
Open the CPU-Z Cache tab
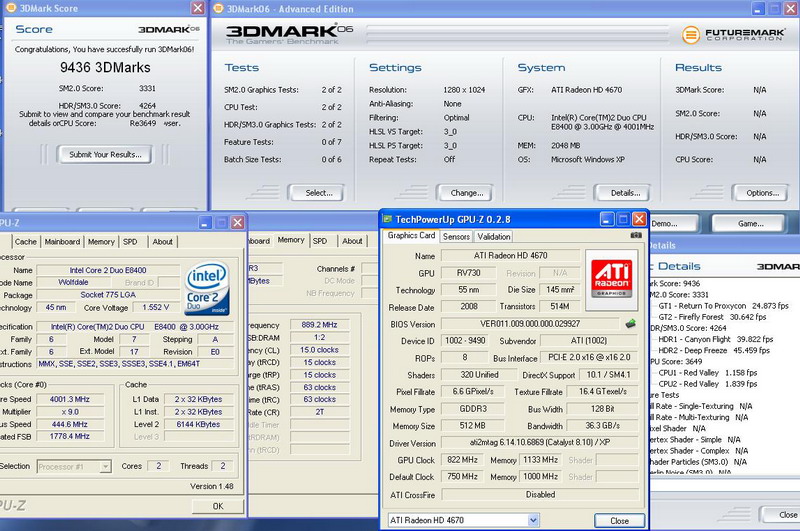click(x=26, y=241)
